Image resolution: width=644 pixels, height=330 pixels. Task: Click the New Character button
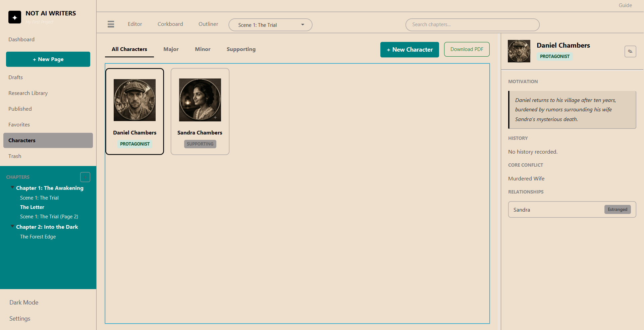pyautogui.click(x=410, y=50)
